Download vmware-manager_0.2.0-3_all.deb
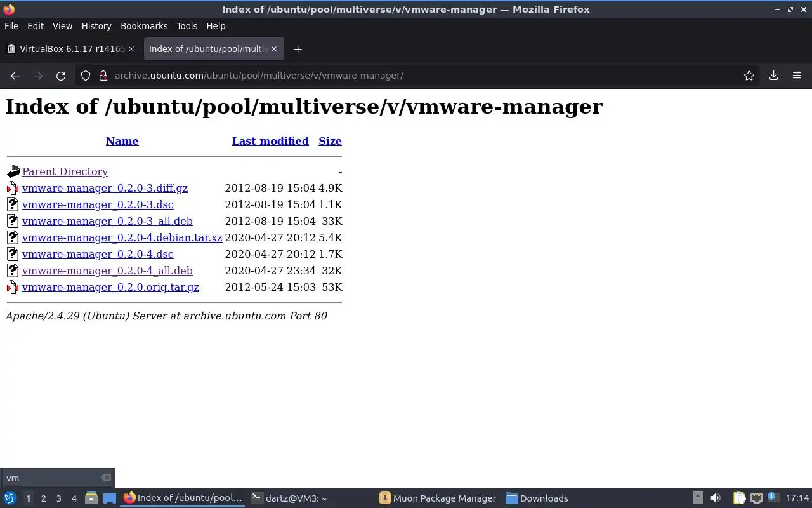The height and width of the screenshot is (508, 812). (x=107, y=221)
